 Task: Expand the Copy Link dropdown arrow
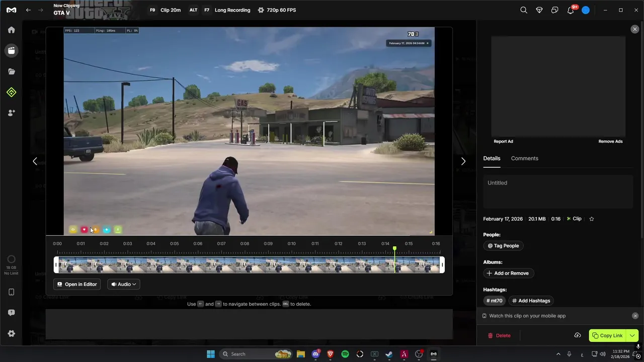(632, 335)
